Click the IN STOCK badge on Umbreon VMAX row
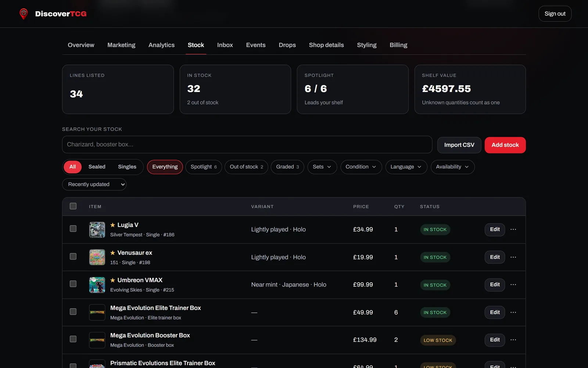The width and height of the screenshot is (588, 368). click(435, 285)
